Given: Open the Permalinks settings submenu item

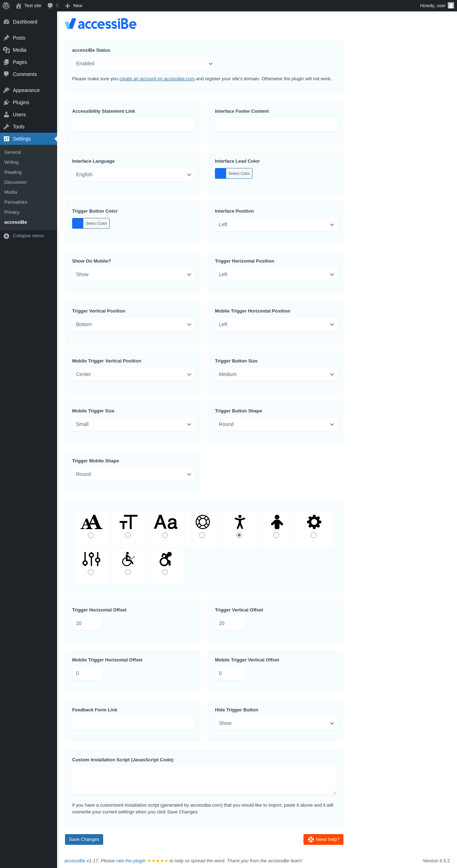Looking at the screenshot, I should click(x=16, y=202).
